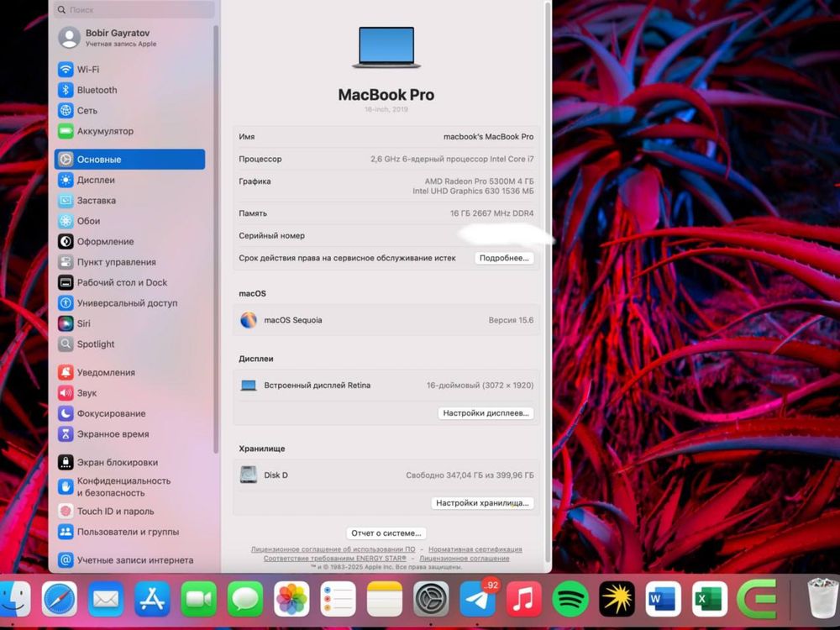Open Reminders from the Dock

click(x=338, y=599)
